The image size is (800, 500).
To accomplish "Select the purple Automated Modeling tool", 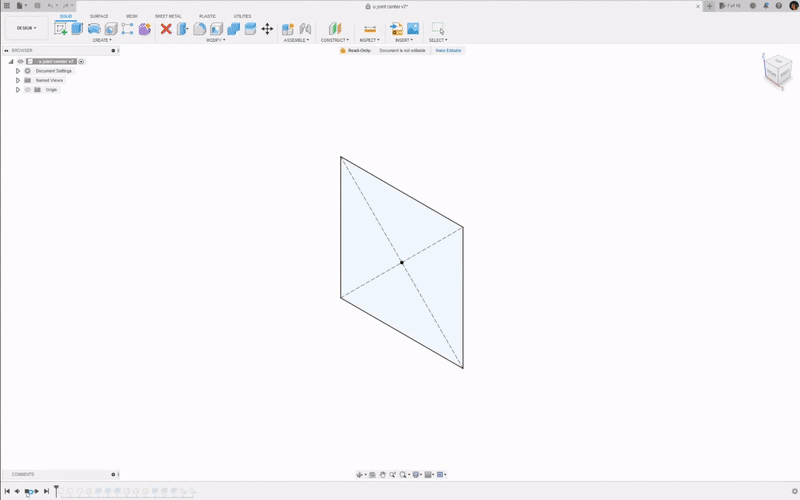I will click(144, 29).
